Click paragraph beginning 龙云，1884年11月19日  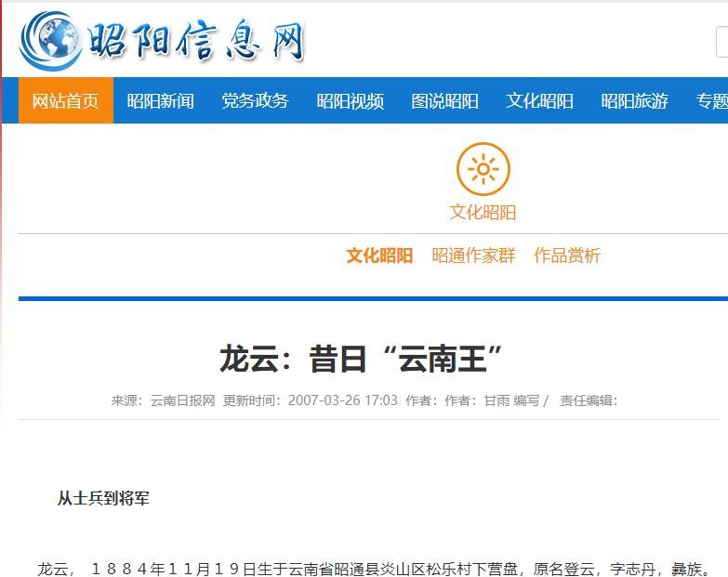[x=374, y=569]
